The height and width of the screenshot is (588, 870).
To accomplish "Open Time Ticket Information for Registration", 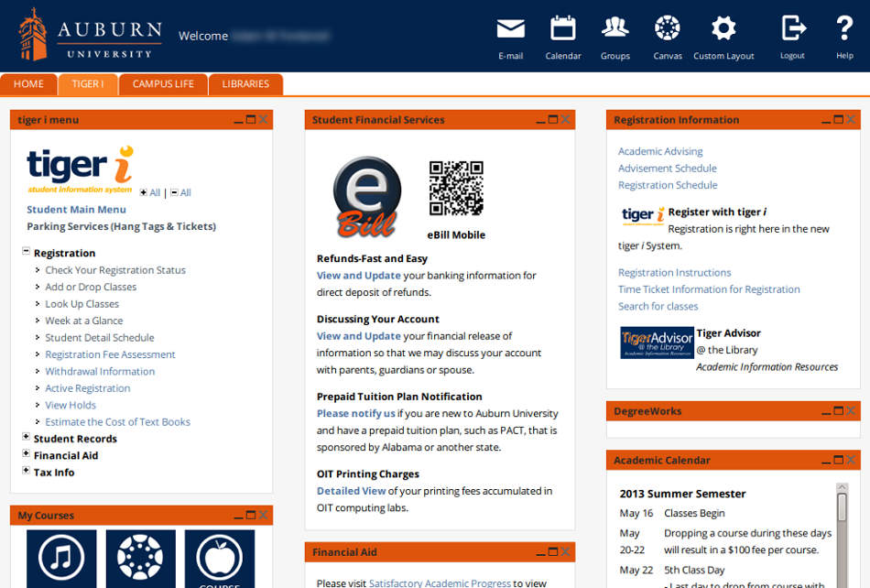I will click(x=709, y=289).
